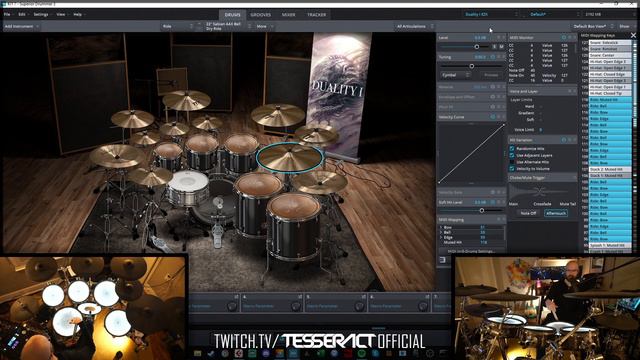Click the Level slider handle

[476, 47]
